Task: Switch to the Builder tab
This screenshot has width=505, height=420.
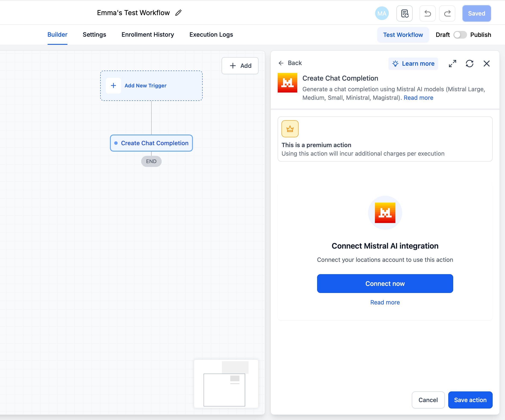Action: coord(57,35)
